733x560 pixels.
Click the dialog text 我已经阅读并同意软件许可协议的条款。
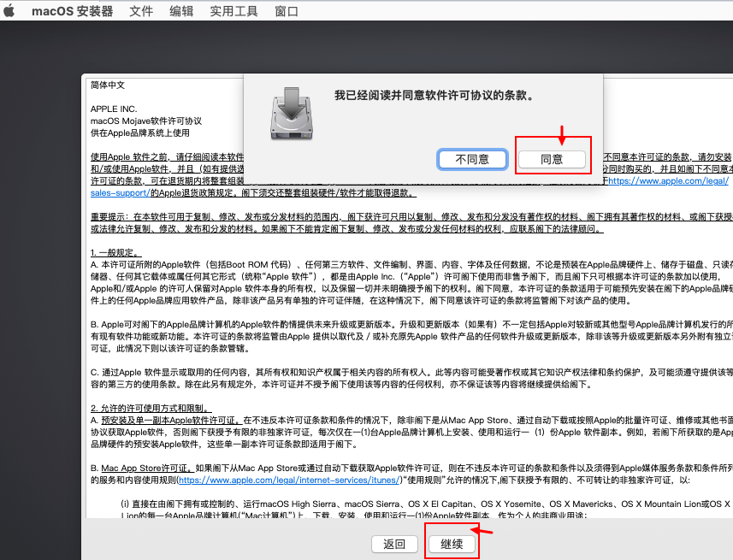point(434,96)
